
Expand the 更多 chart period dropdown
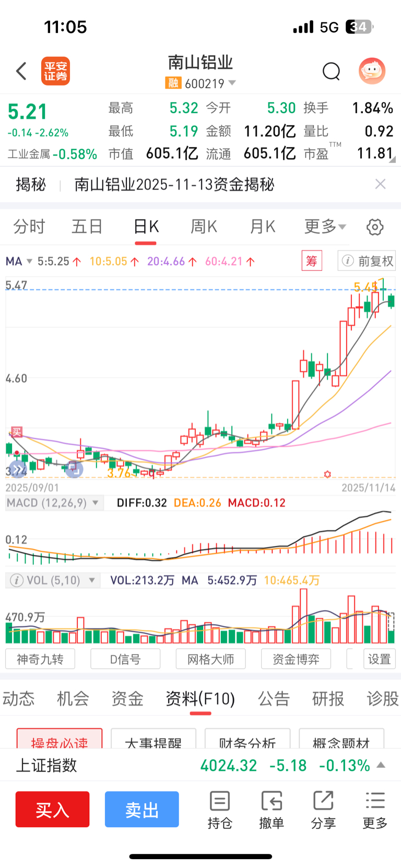(325, 227)
